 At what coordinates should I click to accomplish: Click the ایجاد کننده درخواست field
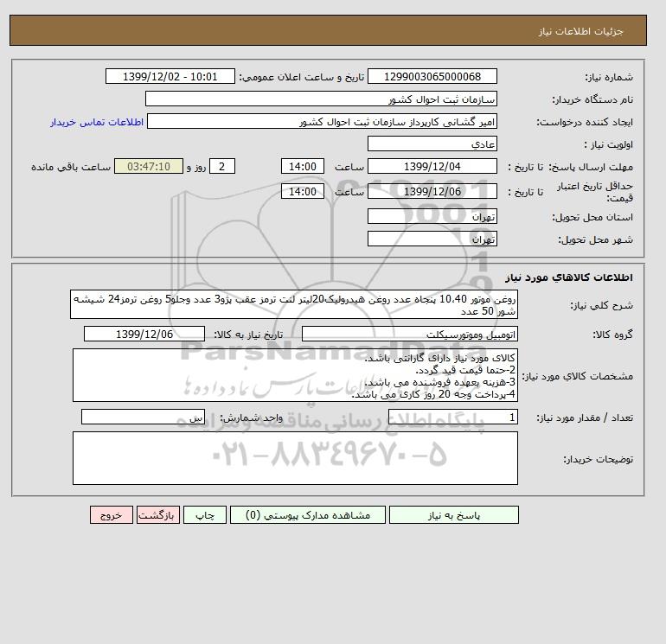tap(322, 121)
